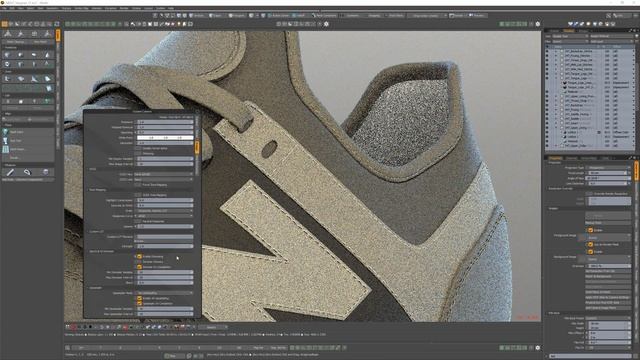Image resolution: width=640 pixels, height=360 pixels.
Task: Open the gear settings in the center viewport toolbar
Action: pyautogui.click(x=326, y=24)
